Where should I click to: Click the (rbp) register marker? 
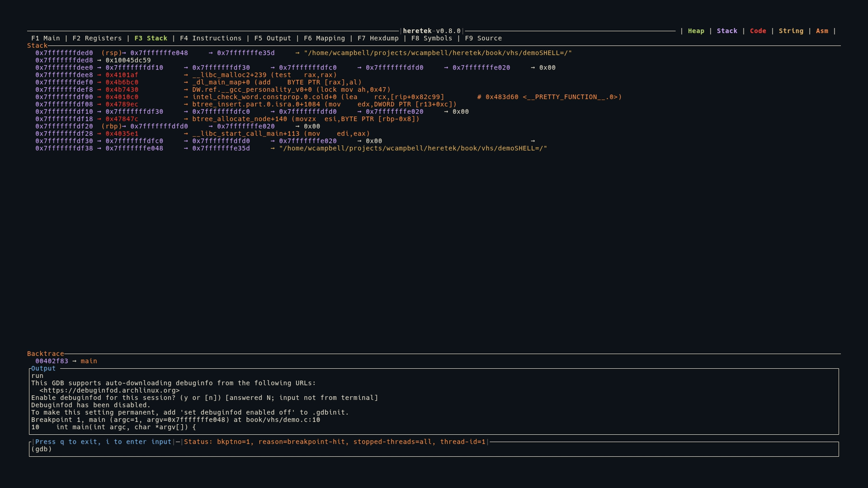111,127
